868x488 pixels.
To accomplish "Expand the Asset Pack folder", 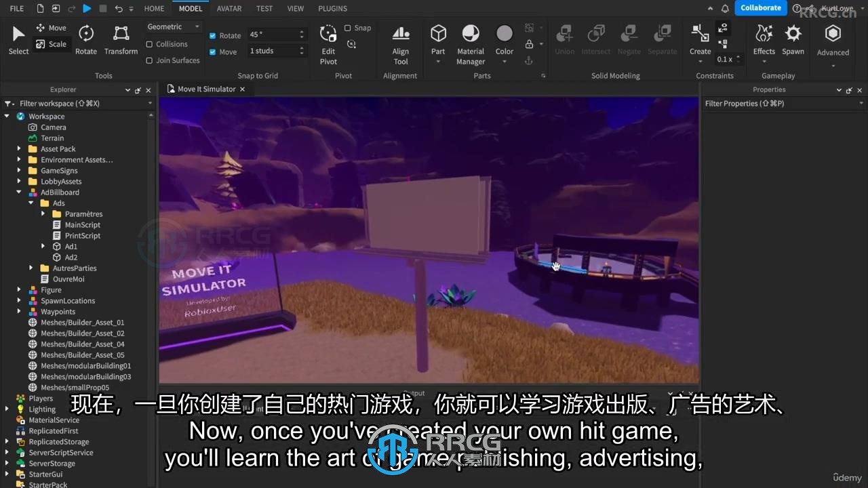I will point(19,149).
